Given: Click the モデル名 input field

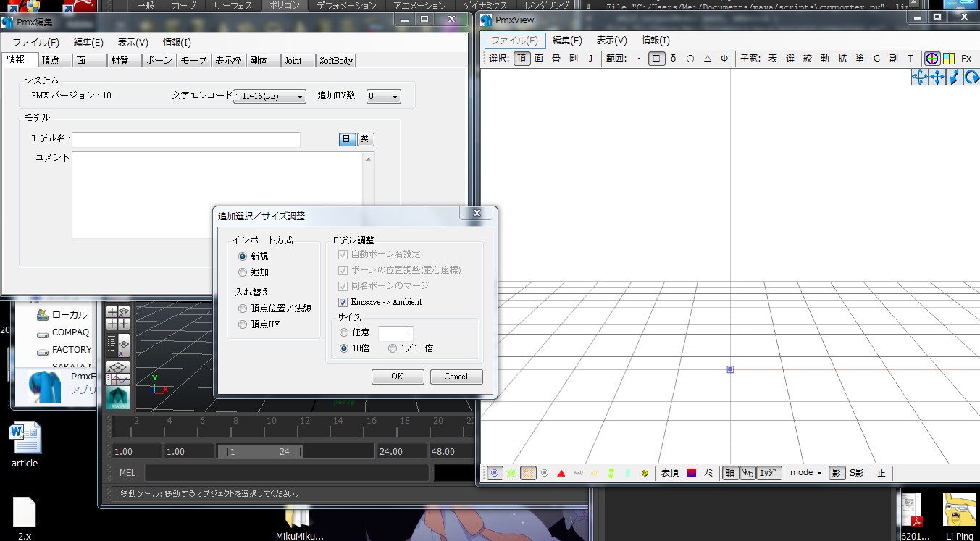Looking at the screenshot, I should click(186, 139).
